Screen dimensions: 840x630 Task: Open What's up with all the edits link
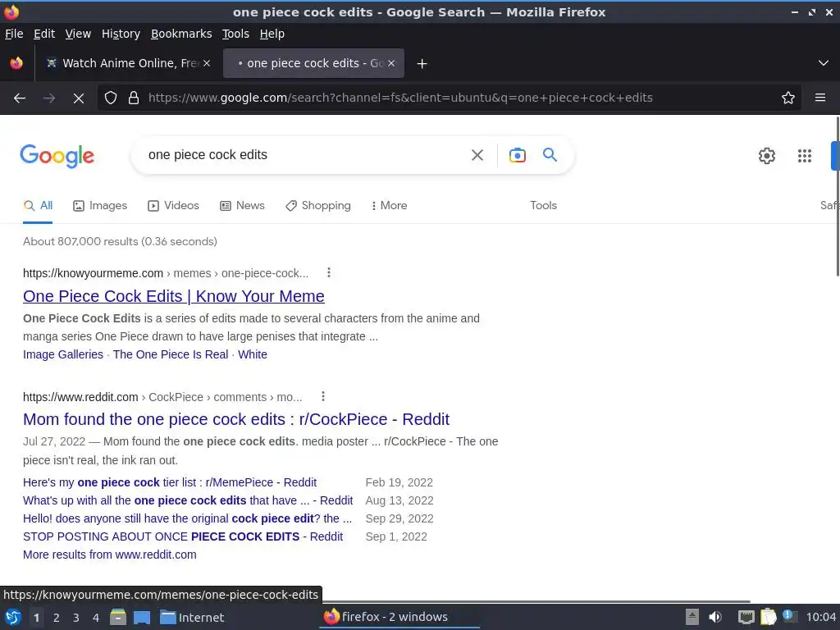click(188, 501)
